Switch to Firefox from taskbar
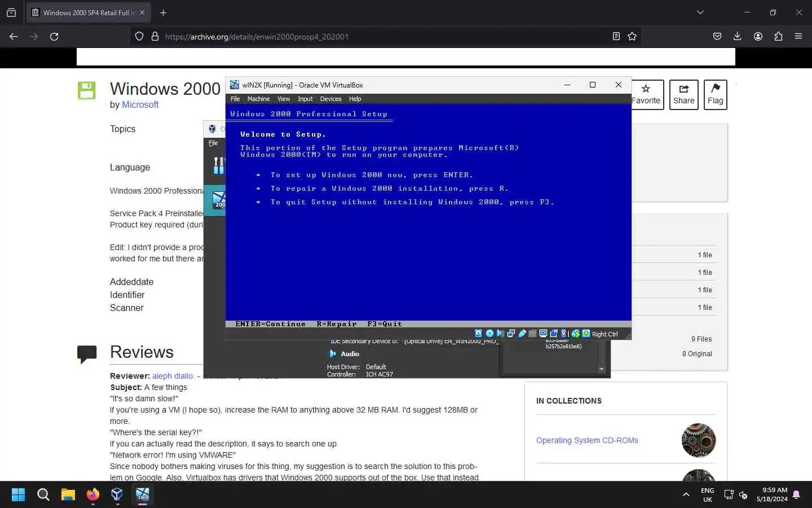Viewport: 812px width, 508px height. 93,494
